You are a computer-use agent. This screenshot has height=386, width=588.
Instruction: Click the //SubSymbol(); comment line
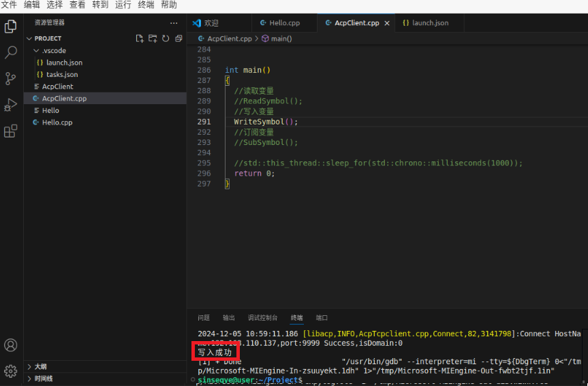pyautogui.click(x=266, y=142)
